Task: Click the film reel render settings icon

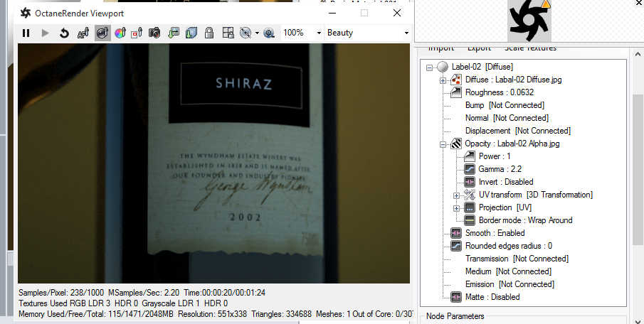Action: [x=269, y=33]
